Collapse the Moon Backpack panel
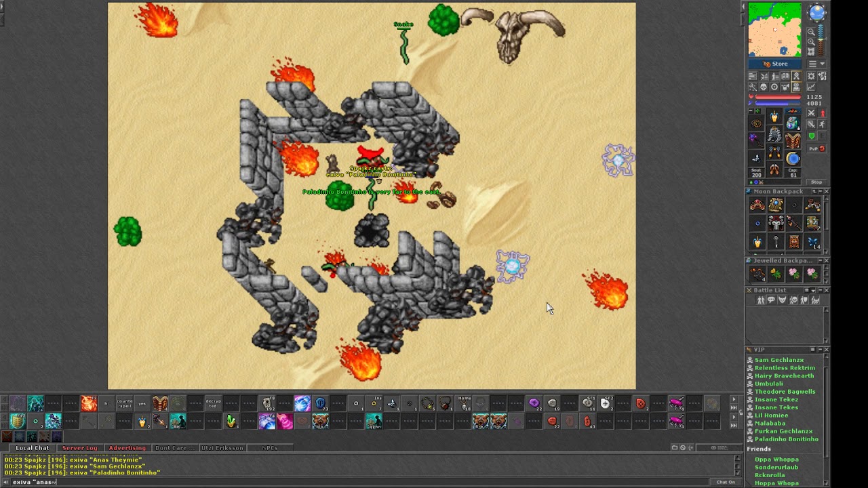The image size is (868, 488). coord(821,191)
